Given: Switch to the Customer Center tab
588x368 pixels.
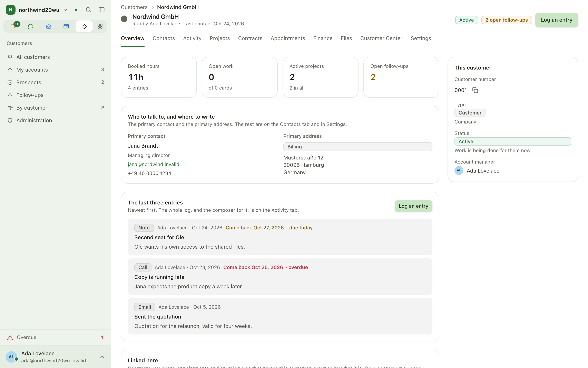Looking at the screenshot, I should pos(381,38).
